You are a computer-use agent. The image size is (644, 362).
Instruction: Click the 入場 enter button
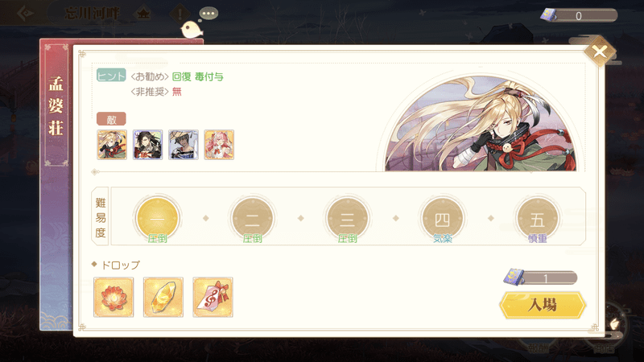tap(543, 305)
